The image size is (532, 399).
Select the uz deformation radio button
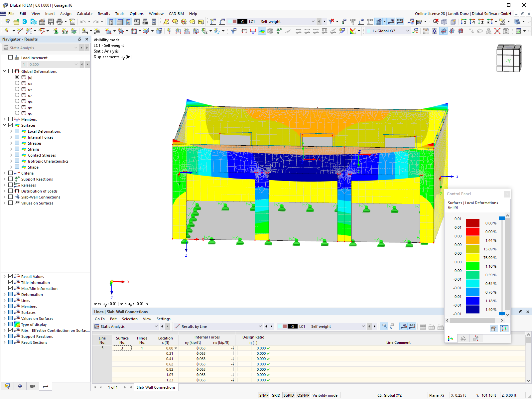coord(17,95)
